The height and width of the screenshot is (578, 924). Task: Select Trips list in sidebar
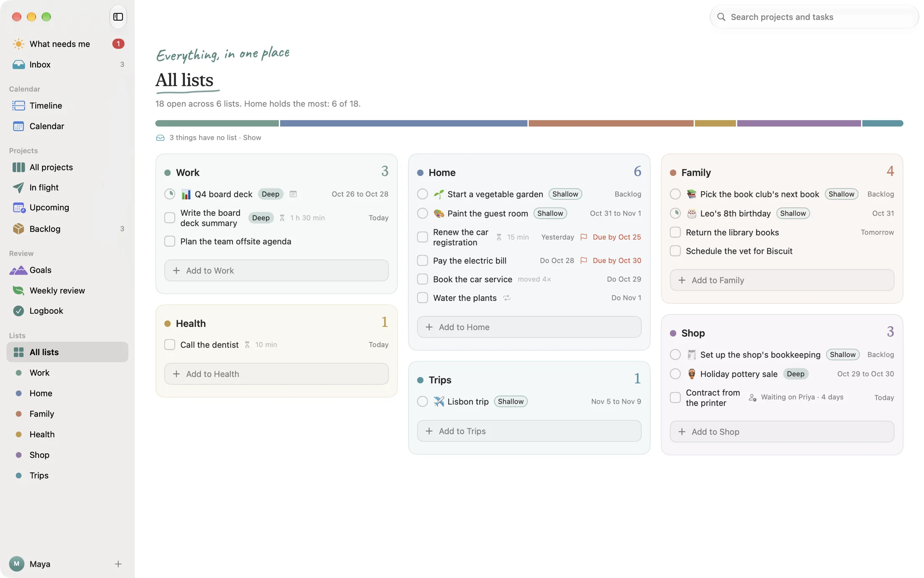[x=67, y=475]
